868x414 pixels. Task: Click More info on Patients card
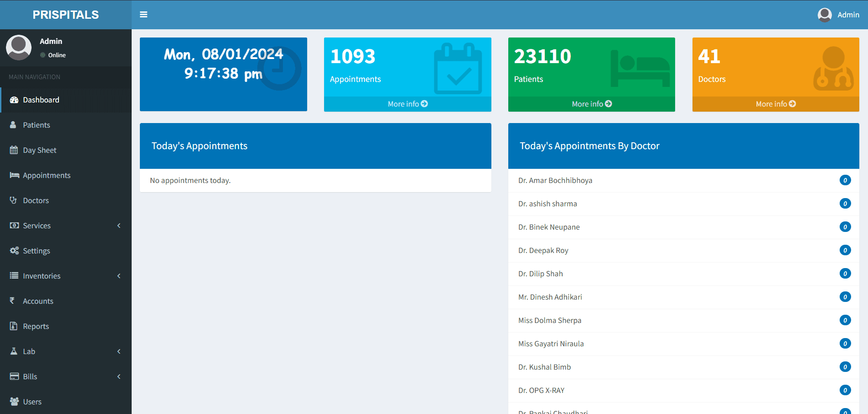tap(592, 104)
